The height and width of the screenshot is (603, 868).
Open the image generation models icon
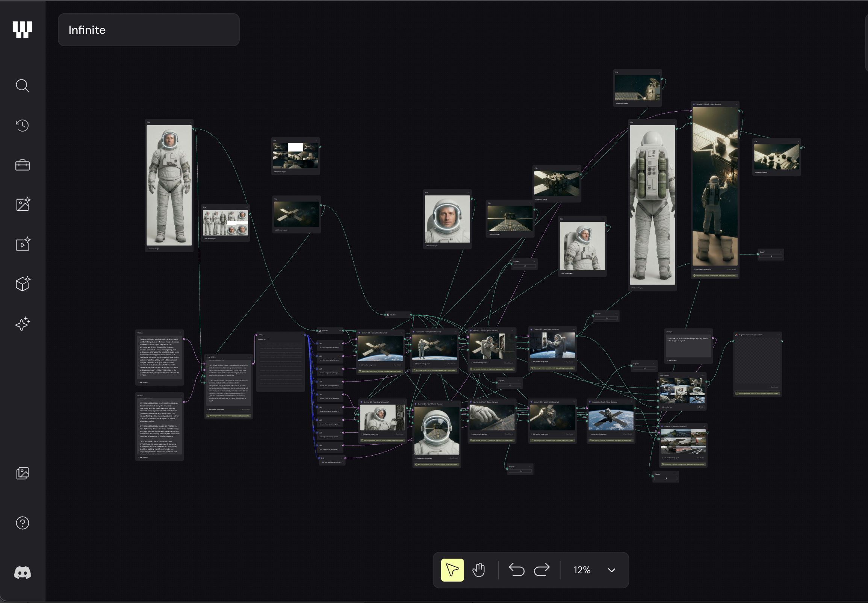[x=23, y=205]
